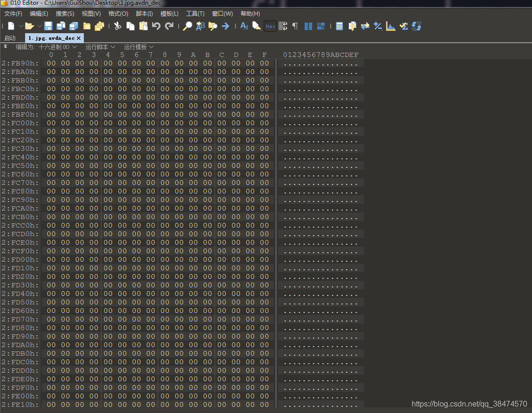Save the file with Save icon

tap(48, 26)
